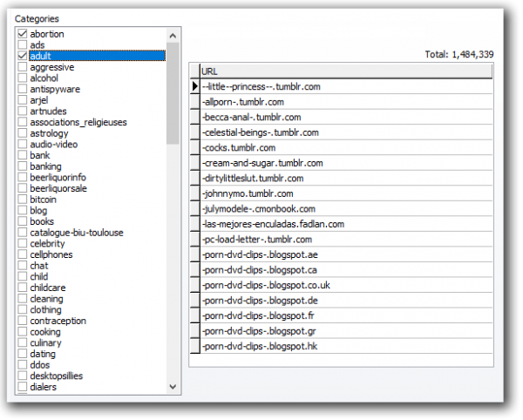The width and height of the screenshot is (523, 420).
Task: Tick the artnudes category checkbox
Action: pos(23,111)
